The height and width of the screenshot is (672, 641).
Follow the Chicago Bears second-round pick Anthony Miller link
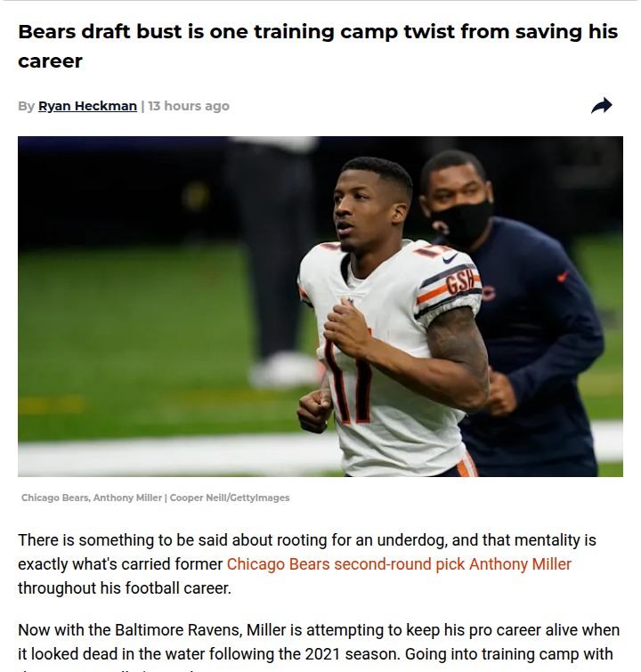399,564
